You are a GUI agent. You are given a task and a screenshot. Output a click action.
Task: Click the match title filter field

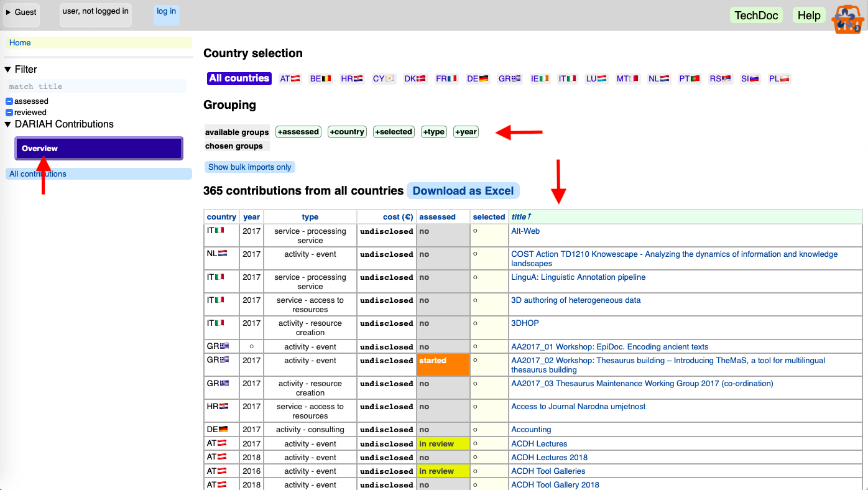tap(96, 86)
